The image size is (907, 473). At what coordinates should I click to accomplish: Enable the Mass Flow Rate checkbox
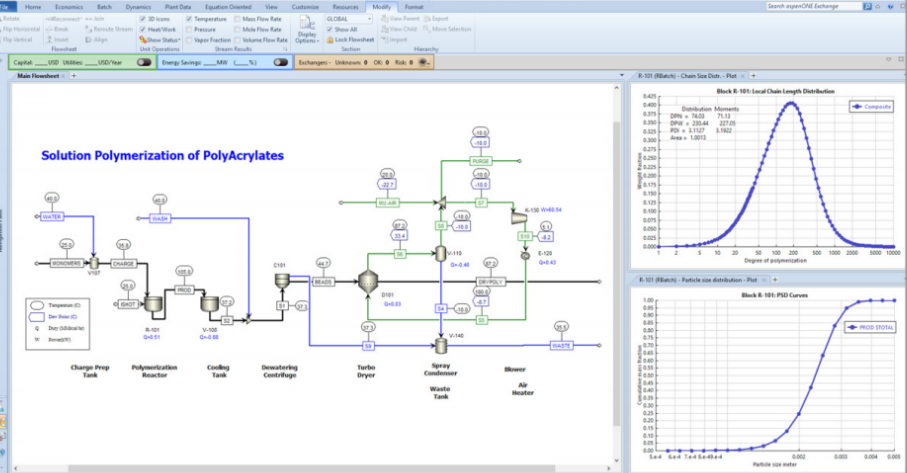[238, 19]
